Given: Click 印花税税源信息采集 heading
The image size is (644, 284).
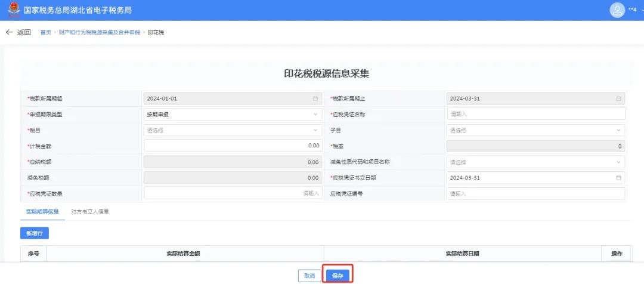Looking at the screenshot, I should coord(327,73).
